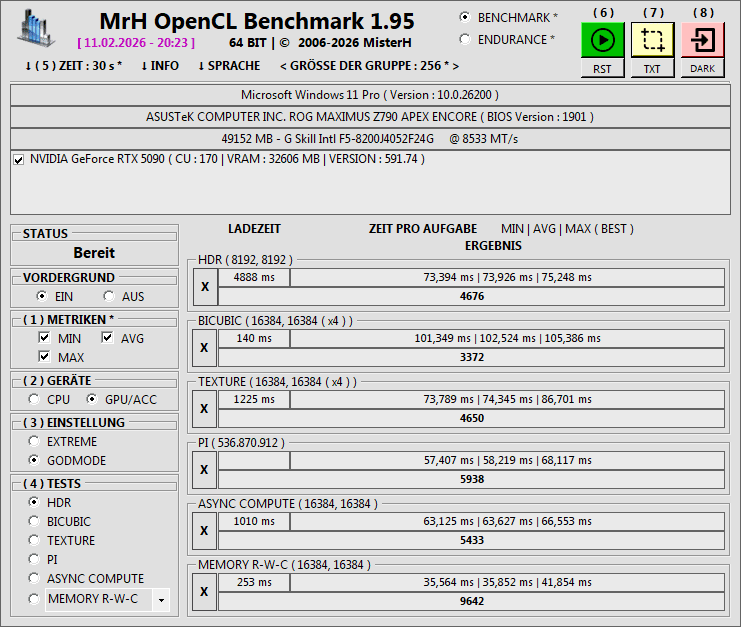Select the PI test radio button
Image resolution: width=741 pixels, height=627 pixels.
click(x=34, y=559)
